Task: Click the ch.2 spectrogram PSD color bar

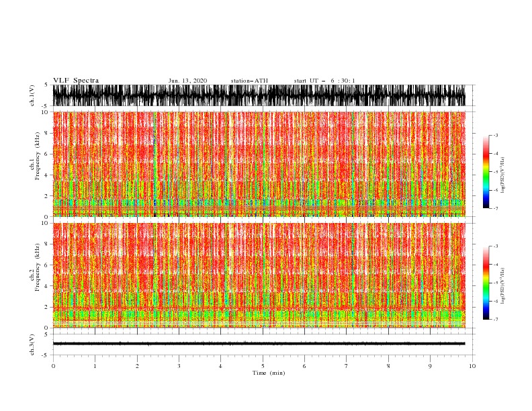Action: (486, 283)
